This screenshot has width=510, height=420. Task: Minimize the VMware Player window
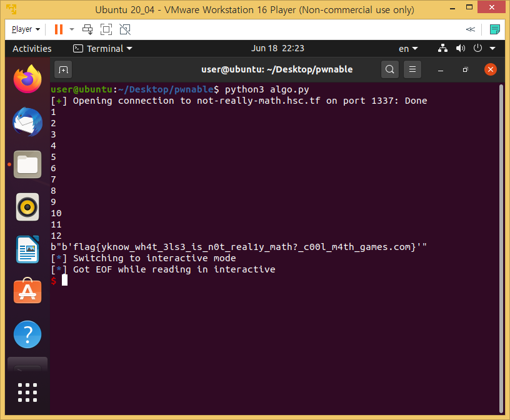pos(452,9)
